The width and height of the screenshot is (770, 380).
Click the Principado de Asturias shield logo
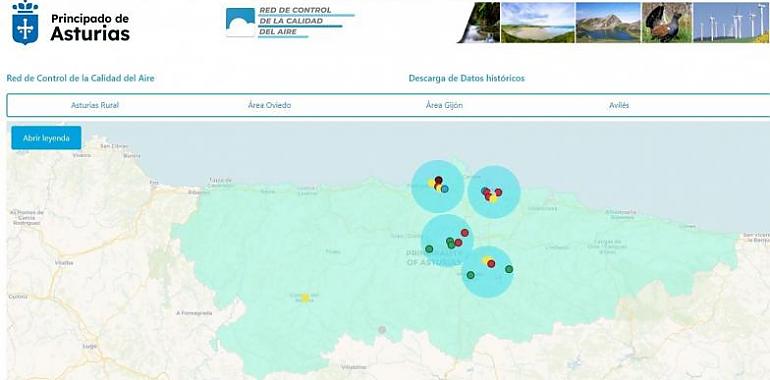(x=25, y=23)
